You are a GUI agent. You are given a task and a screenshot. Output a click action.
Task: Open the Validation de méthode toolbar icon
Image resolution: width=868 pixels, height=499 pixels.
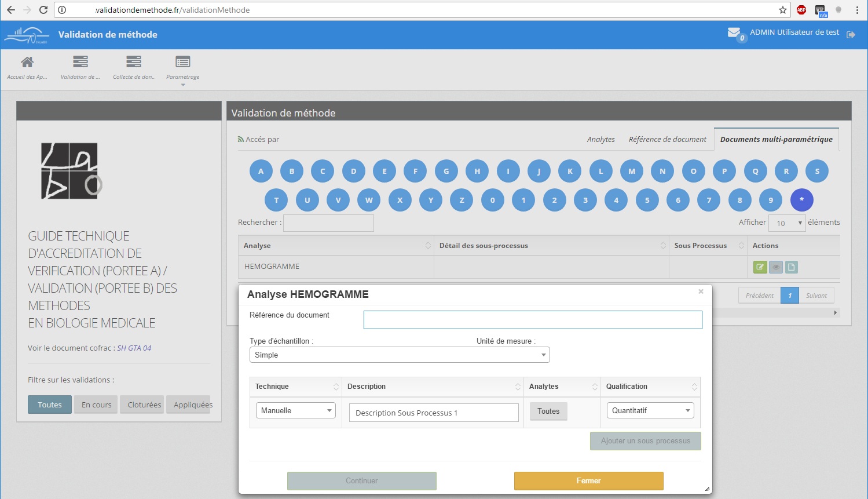(x=80, y=63)
